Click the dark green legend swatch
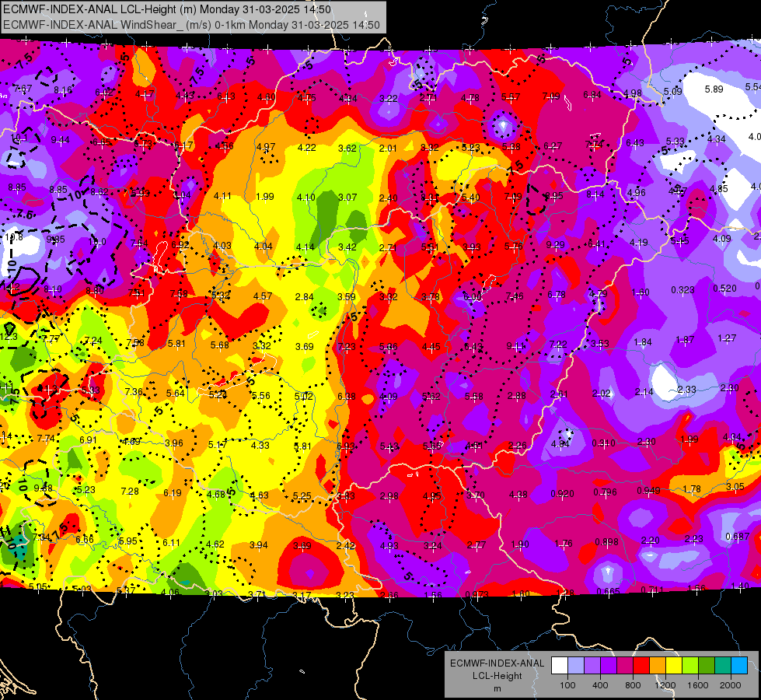This screenshot has height=700, width=761. 707,666
